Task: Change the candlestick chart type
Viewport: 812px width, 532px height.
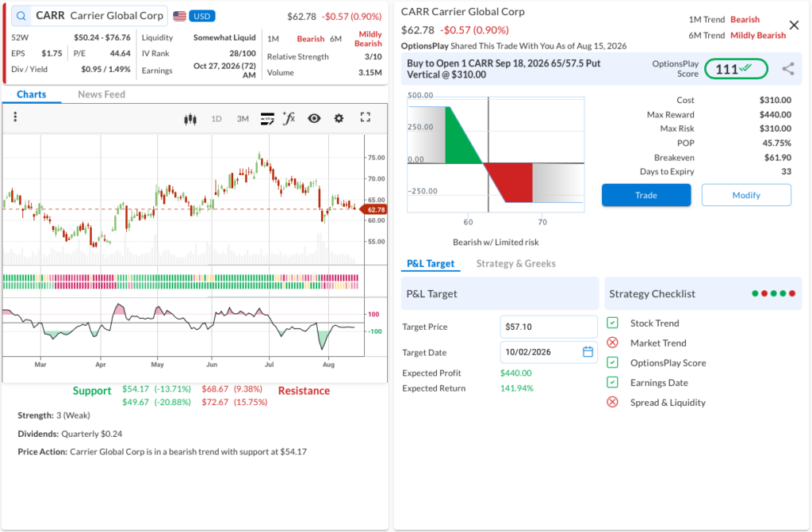Action: pos(190,119)
